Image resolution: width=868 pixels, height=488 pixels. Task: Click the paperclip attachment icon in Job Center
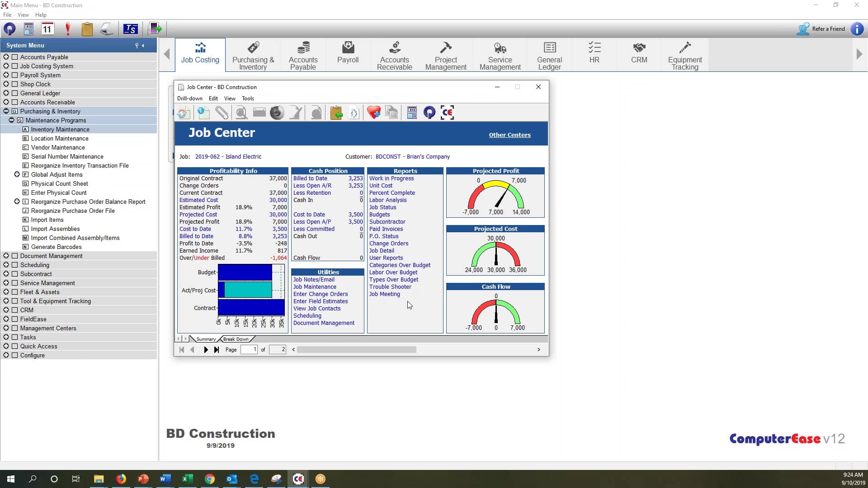(x=222, y=113)
